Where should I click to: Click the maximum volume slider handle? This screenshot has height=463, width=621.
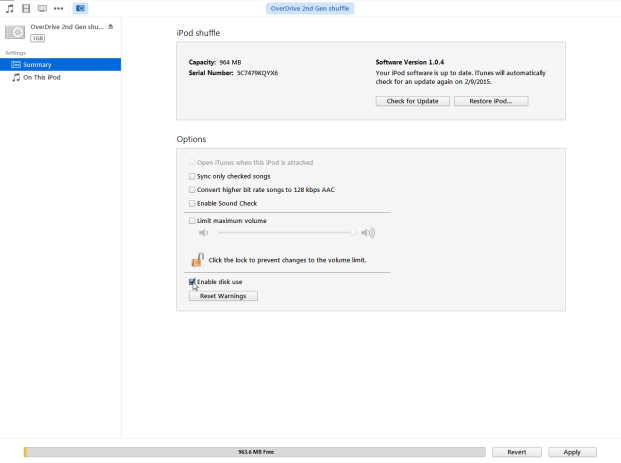coord(353,232)
